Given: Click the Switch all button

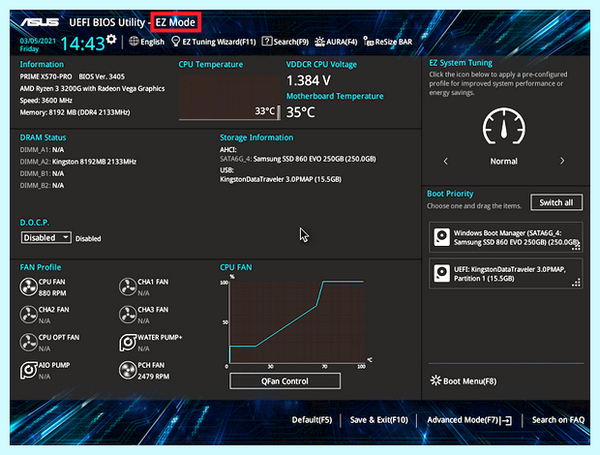Looking at the screenshot, I should pos(556,202).
